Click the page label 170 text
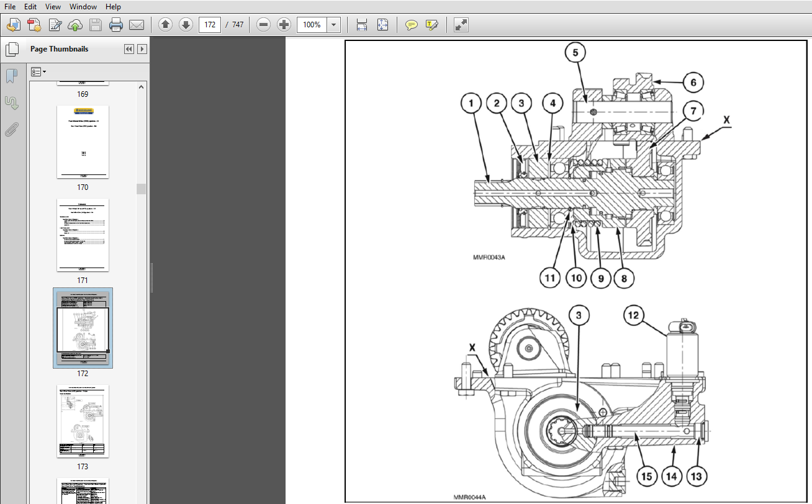The image size is (812, 504). pyautogui.click(x=83, y=187)
